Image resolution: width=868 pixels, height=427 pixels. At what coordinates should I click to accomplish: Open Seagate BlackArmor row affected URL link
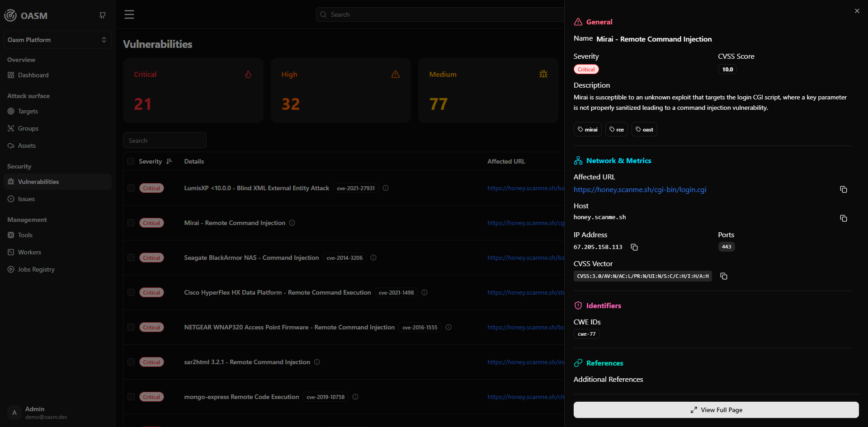526,258
